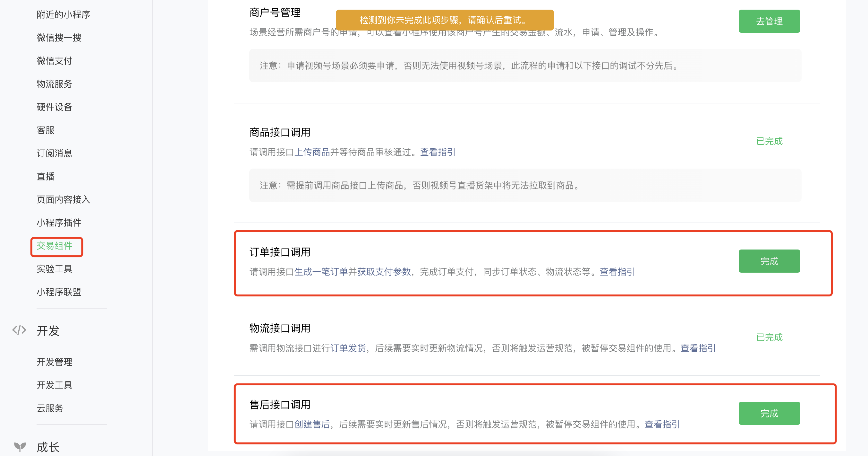Select 物流服务 in sidebar
The height and width of the screenshot is (456, 868).
pos(55,84)
